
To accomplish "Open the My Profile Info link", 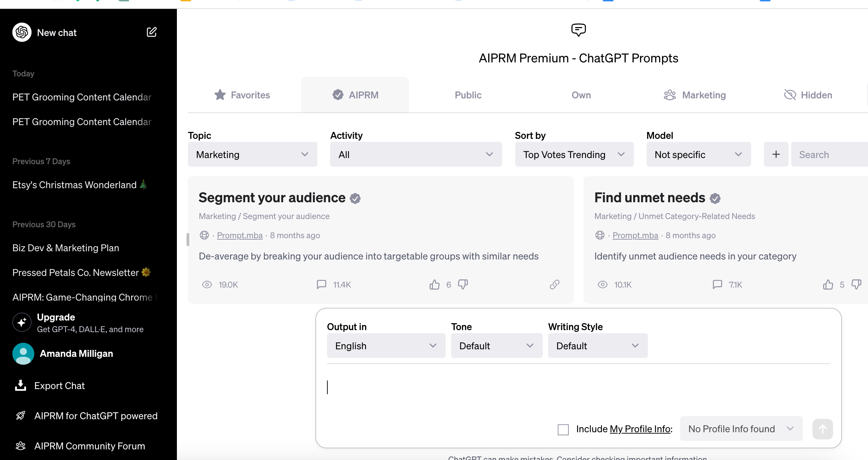I will tap(640, 429).
